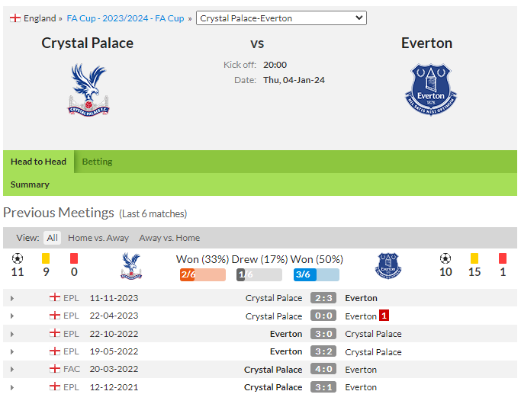Click the orange 2/6 won bar

click(203, 274)
